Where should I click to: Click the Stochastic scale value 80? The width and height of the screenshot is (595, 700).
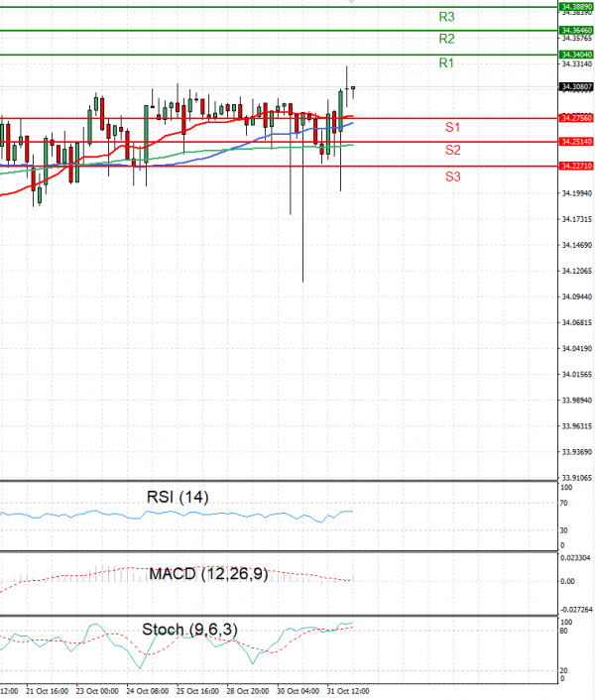point(564,632)
